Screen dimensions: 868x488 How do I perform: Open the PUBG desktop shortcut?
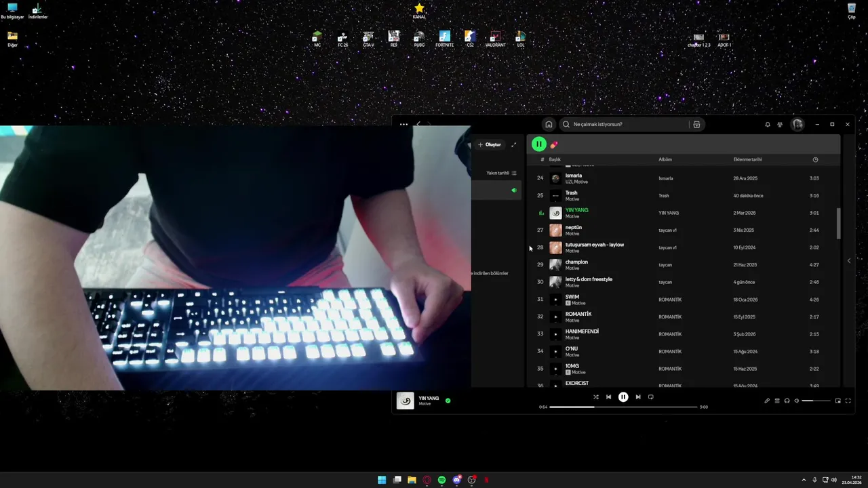(x=419, y=39)
